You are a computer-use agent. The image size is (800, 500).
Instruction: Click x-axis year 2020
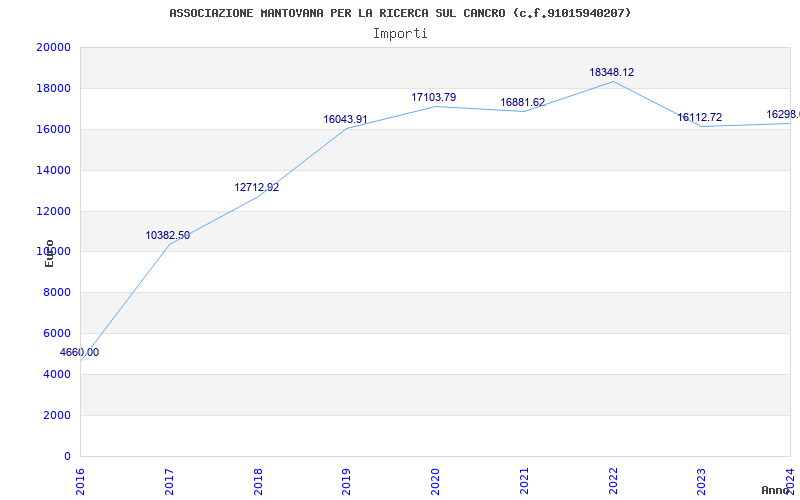tap(435, 482)
